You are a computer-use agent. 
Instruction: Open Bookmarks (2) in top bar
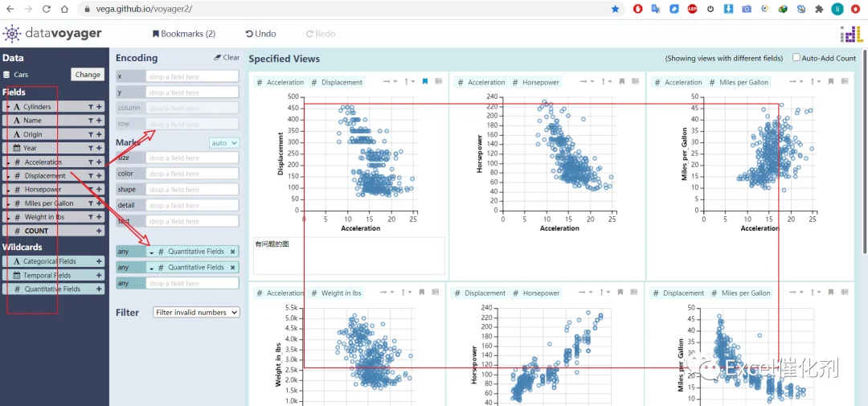point(184,34)
